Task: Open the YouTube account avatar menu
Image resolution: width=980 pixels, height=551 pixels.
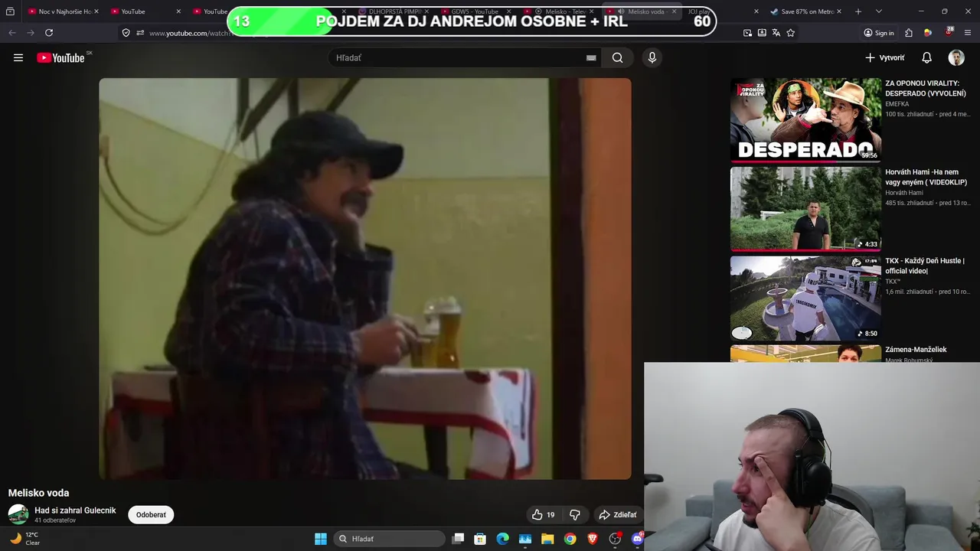Action: [956, 57]
